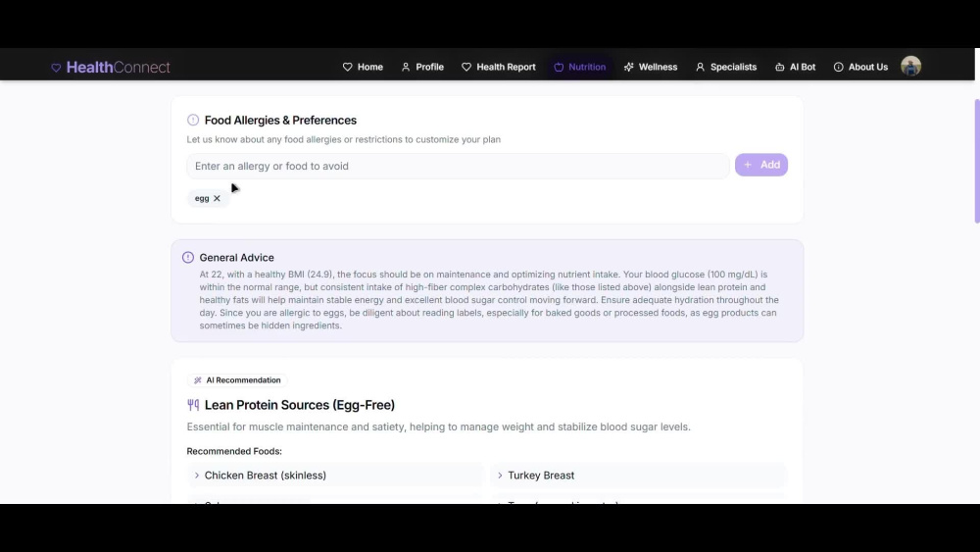Click Lean Protein Sources (Egg-Free) heading
The width and height of the screenshot is (980, 552).
(x=300, y=405)
